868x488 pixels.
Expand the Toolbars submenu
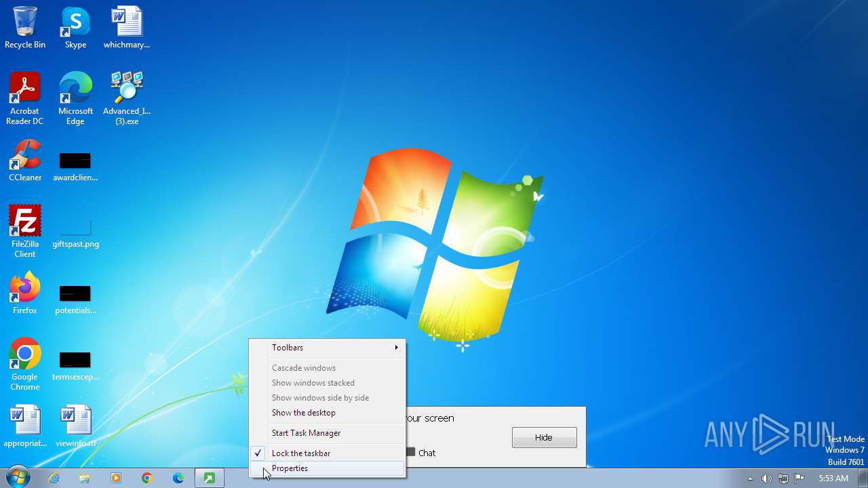tap(328, 348)
